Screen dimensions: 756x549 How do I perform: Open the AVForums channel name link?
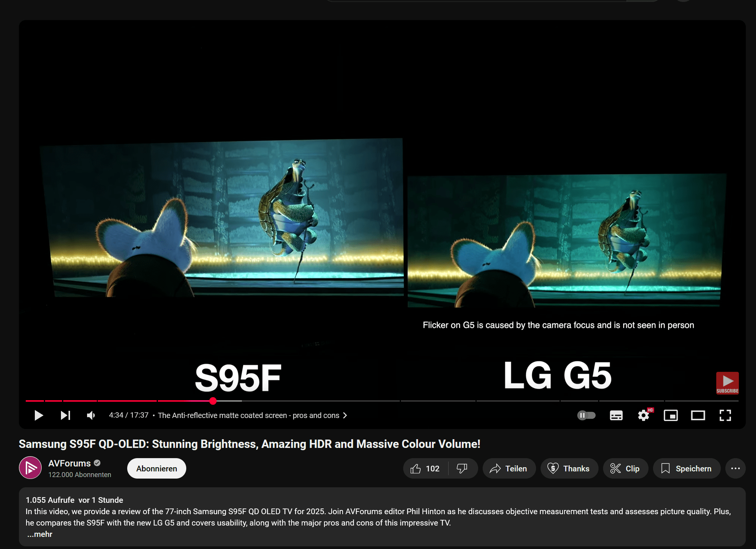tap(70, 463)
